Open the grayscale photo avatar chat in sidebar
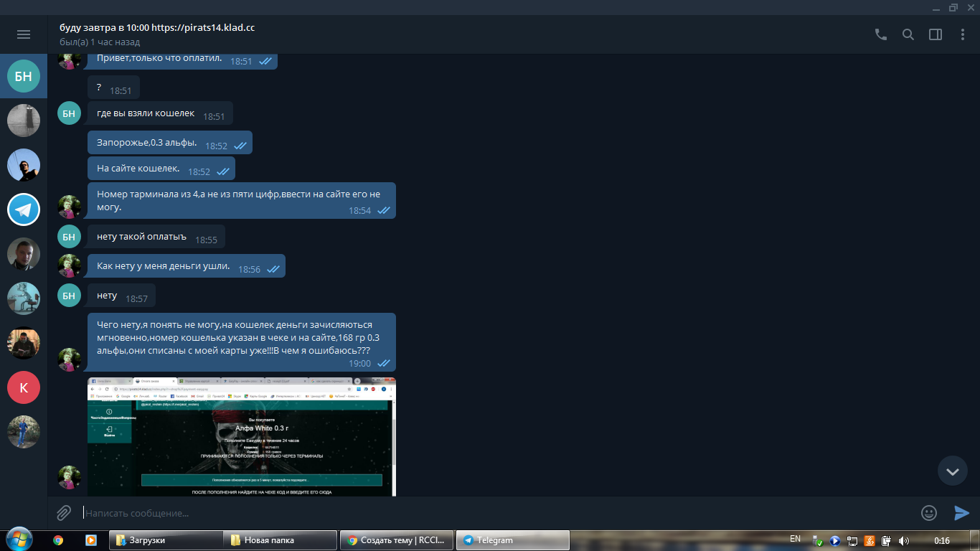This screenshot has width=980, height=551. (x=24, y=121)
